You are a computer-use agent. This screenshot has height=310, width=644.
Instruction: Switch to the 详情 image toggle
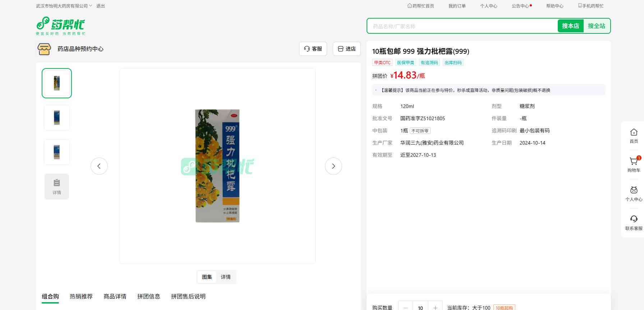(226, 277)
